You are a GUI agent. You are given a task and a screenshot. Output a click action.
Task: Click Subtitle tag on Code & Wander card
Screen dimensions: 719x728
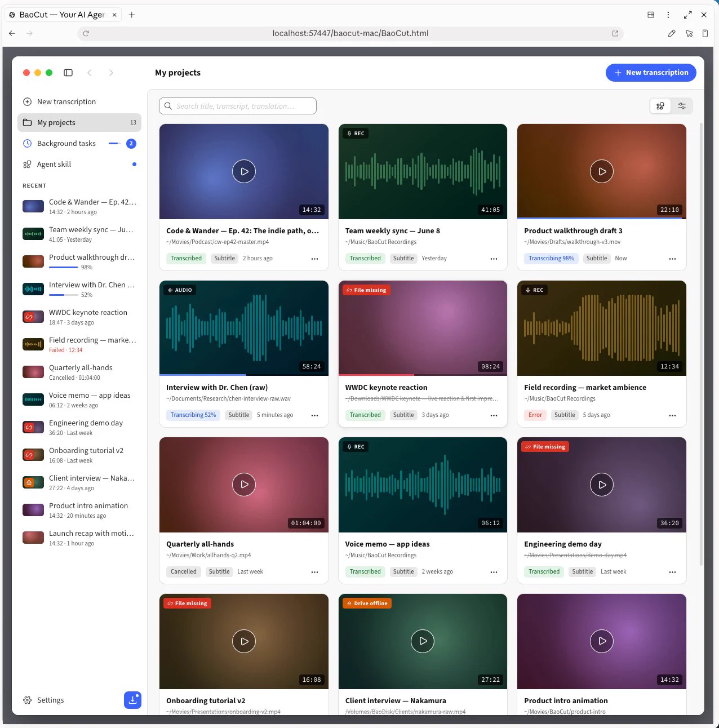(224, 258)
